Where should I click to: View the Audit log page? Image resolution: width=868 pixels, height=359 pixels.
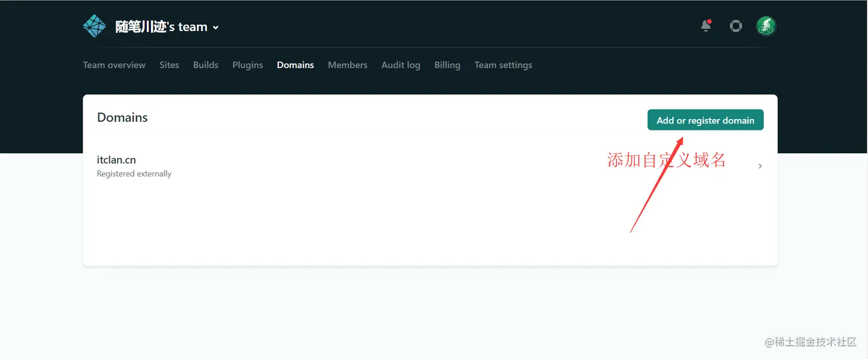coord(400,65)
